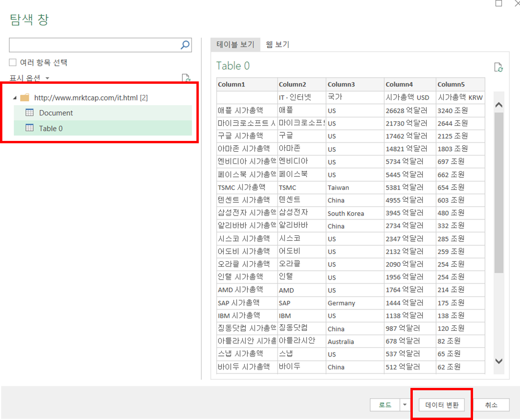Click the 오라클 cell in Column2
The height and width of the screenshot is (420, 520).
tap(302, 264)
